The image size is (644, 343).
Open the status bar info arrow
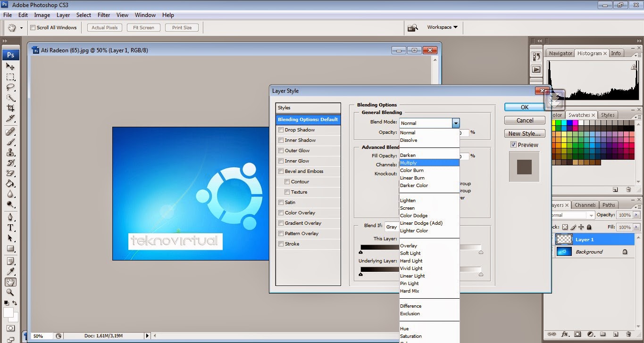click(x=147, y=336)
